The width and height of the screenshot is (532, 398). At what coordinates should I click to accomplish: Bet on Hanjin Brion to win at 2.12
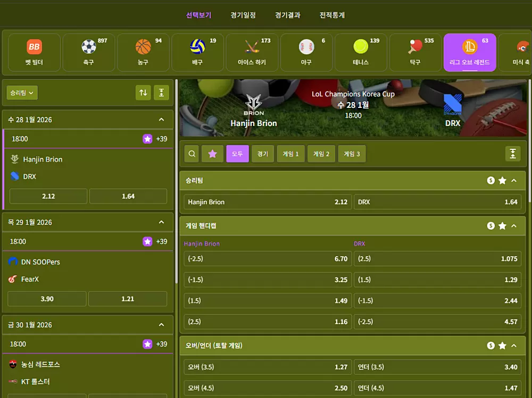(48, 196)
